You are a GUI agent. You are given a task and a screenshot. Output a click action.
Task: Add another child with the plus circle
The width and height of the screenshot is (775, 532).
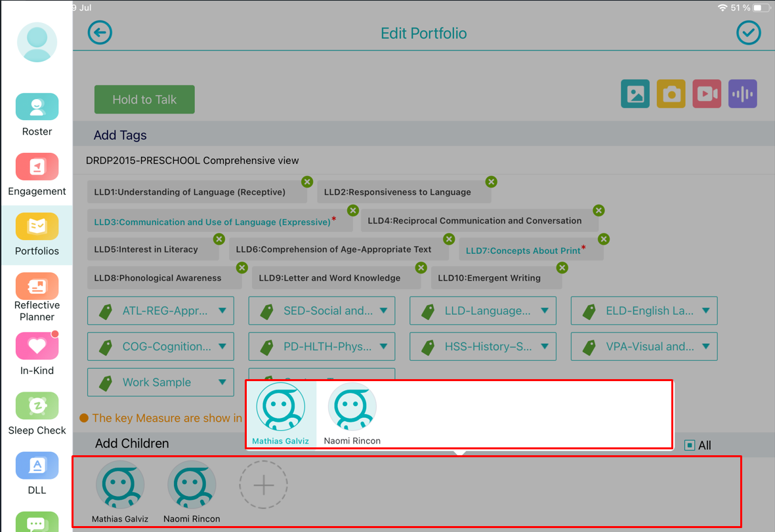[x=263, y=485]
